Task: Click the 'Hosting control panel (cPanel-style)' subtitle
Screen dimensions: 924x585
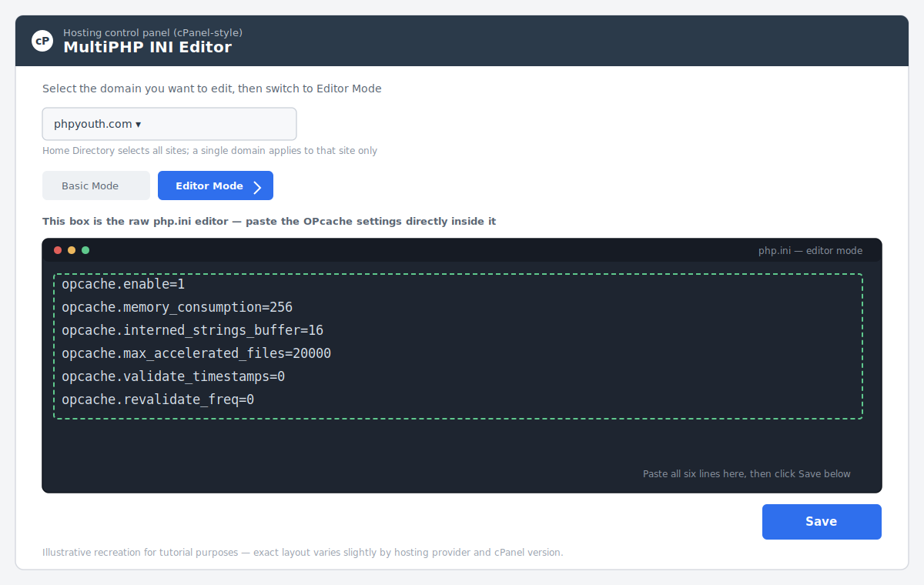Action: coord(152,32)
